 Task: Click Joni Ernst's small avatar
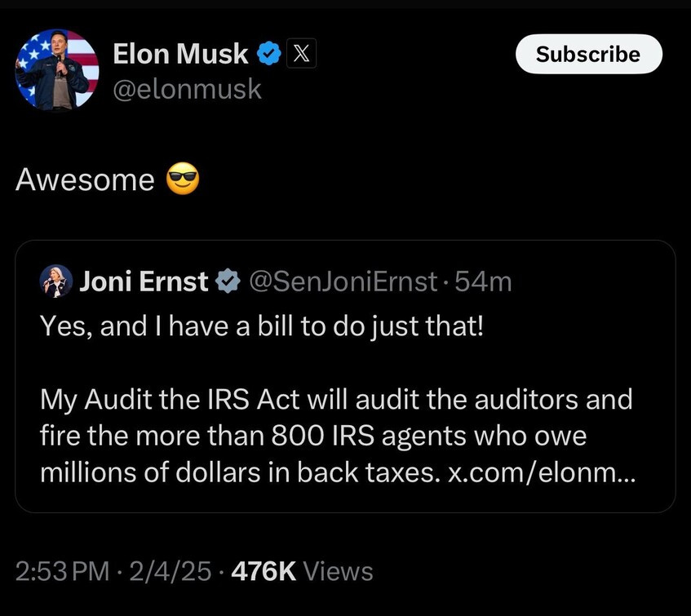click(56, 281)
